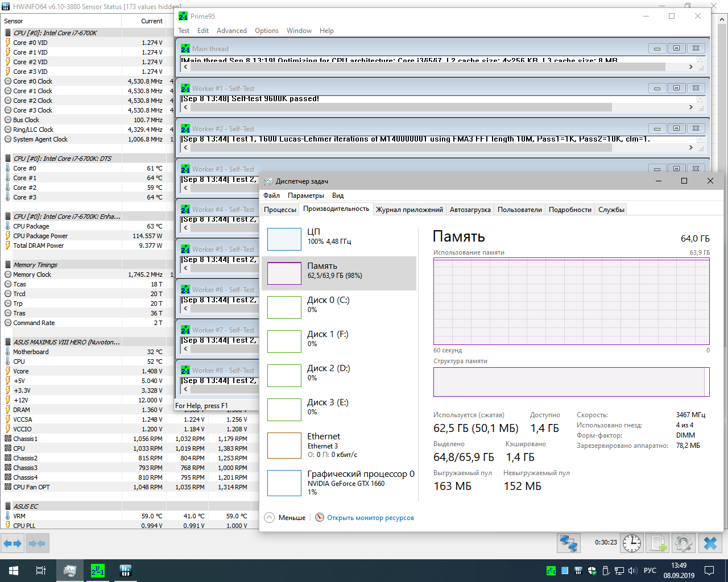Switch to the Журнал приложений tab
The width and height of the screenshot is (728, 582).
409,210
